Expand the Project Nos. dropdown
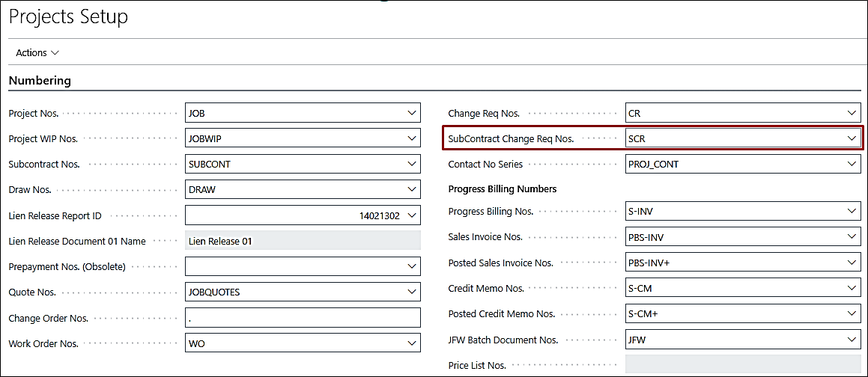 411,113
